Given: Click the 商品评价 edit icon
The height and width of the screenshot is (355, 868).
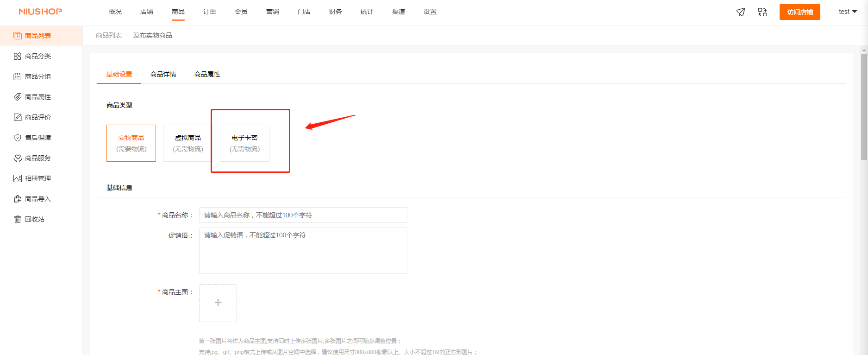Looking at the screenshot, I should tap(18, 117).
